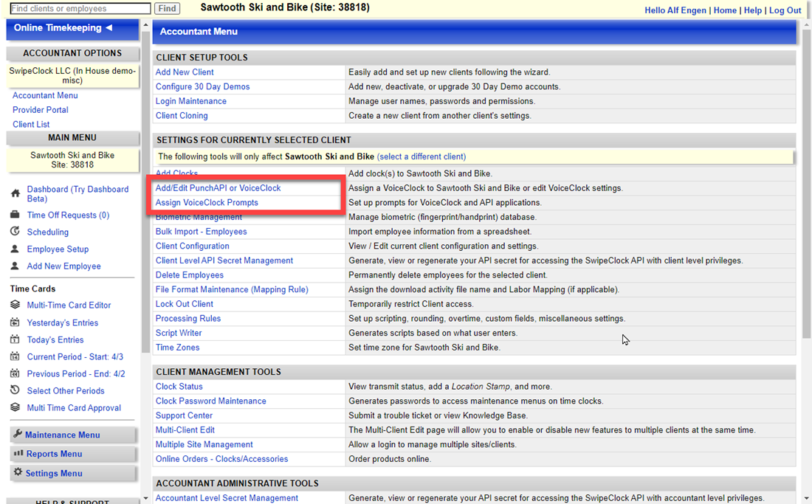This screenshot has height=504, width=812.
Task: Click the sidebar scroll down arrow
Action: (x=145, y=498)
